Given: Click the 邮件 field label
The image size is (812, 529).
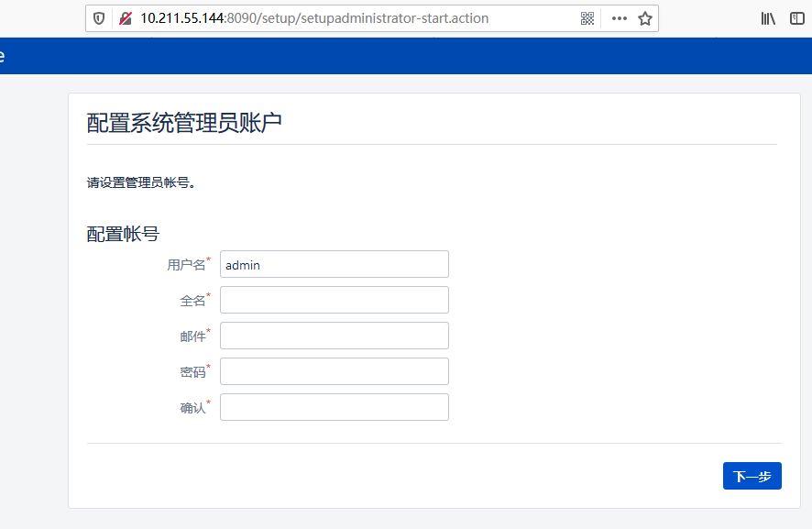Looking at the screenshot, I should (x=192, y=336).
